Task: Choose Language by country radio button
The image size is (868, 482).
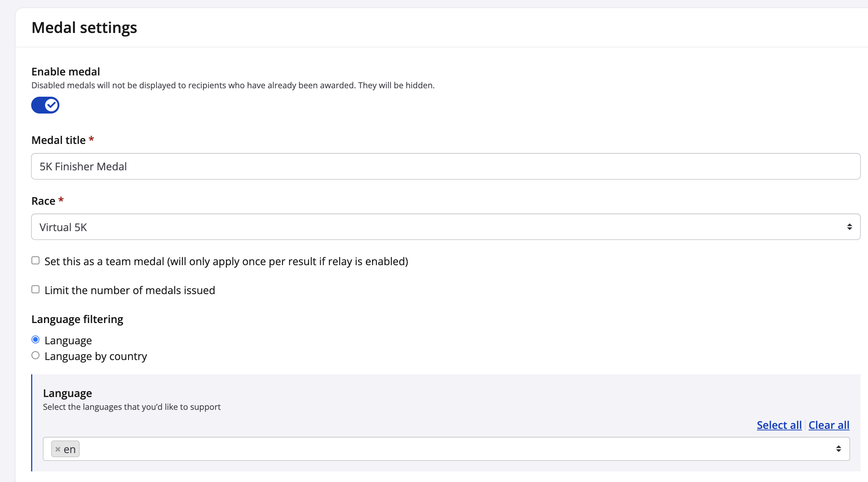Action: pos(36,355)
